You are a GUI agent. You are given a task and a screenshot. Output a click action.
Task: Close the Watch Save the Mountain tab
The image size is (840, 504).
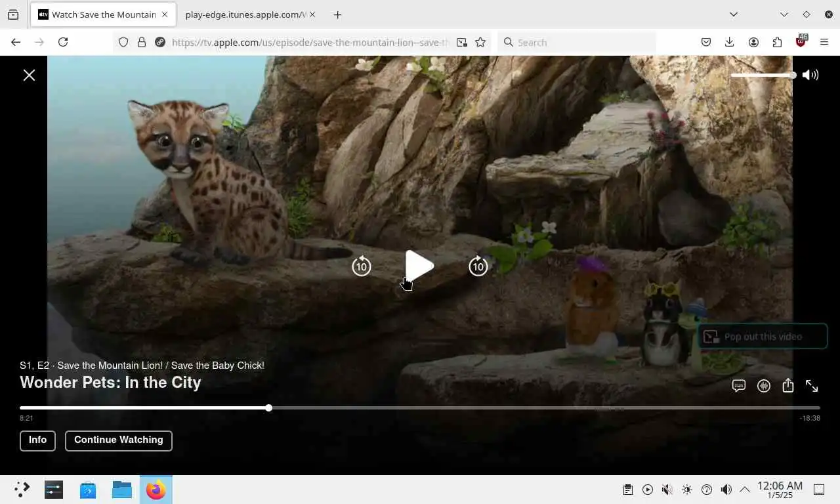[165, 14]
